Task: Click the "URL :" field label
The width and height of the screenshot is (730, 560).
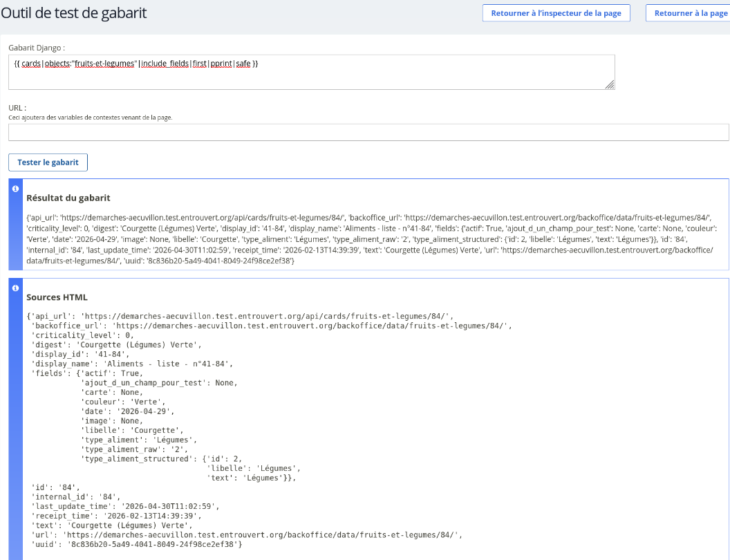Action: (x=17, y=108)
